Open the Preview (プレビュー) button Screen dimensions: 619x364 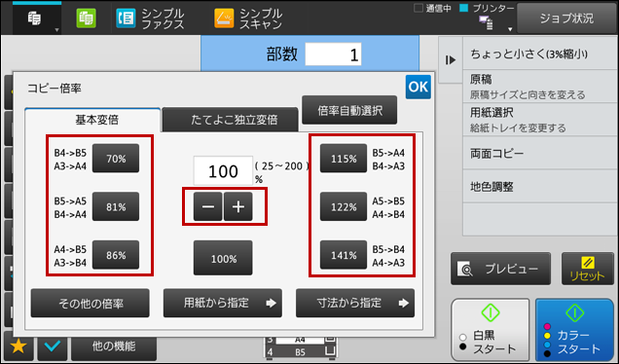pos(500,269)
